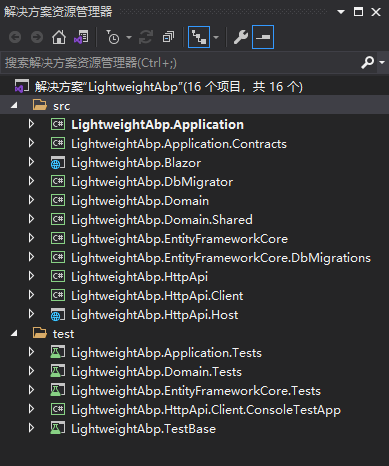Expand LightweightAbp.HttpApi.Client node
Viewport: 389px width, 466px height.
pyautogui.click(x=31, y=295)
